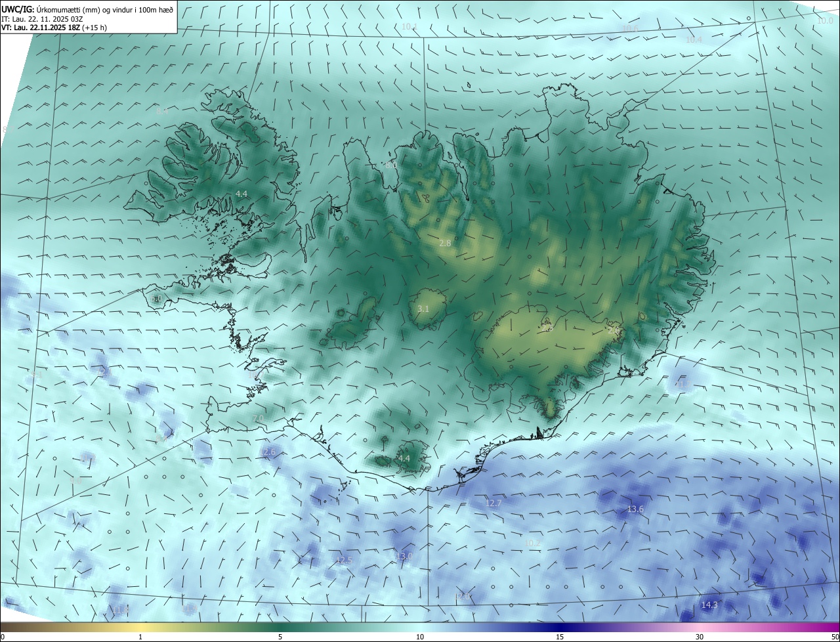Select the '10.6' value label

click(x=630, y=29)
